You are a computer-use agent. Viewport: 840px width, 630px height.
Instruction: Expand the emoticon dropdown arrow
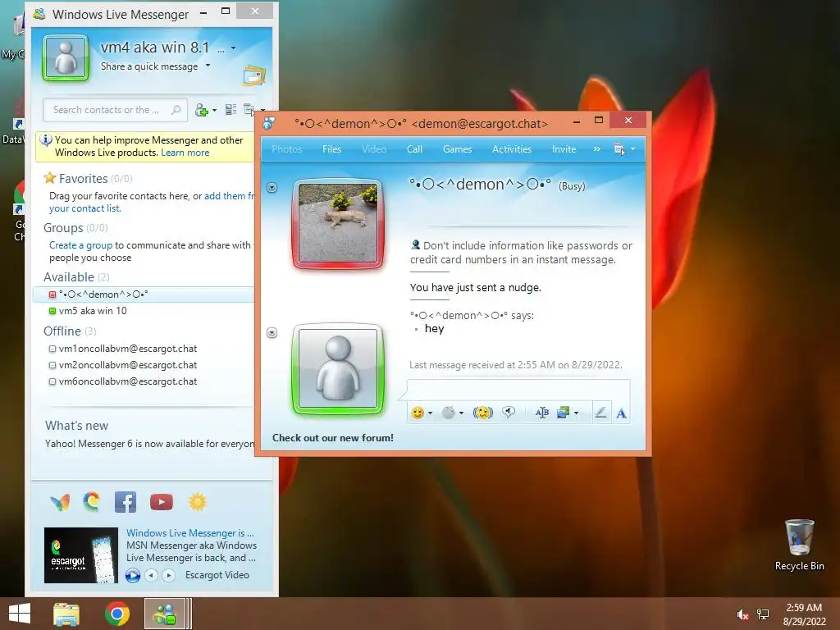click(x=430, y=413)
